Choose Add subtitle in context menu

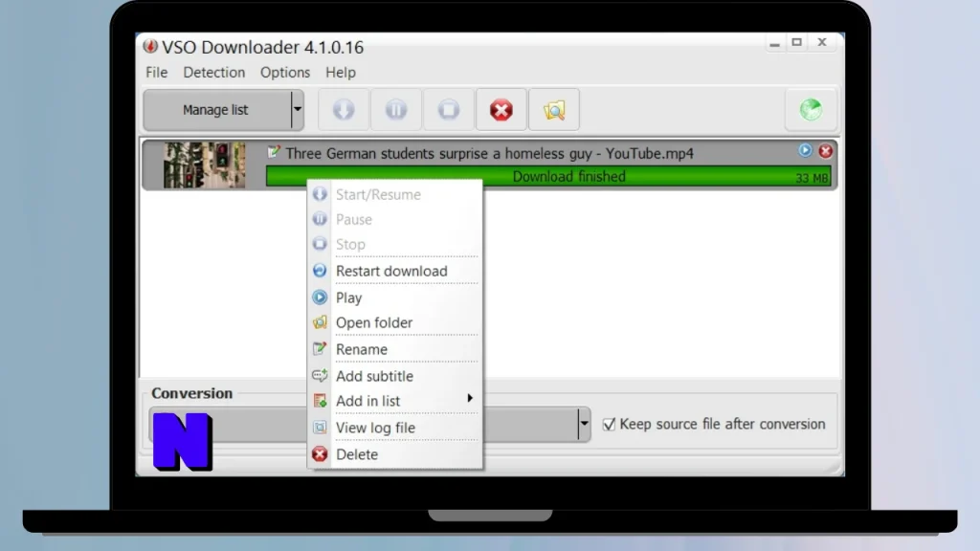click(x=395, y=376)
